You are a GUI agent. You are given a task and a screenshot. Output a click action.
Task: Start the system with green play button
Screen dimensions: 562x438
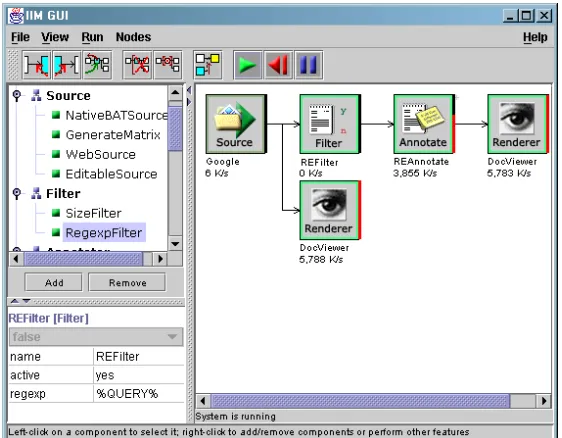coord(248,65)
